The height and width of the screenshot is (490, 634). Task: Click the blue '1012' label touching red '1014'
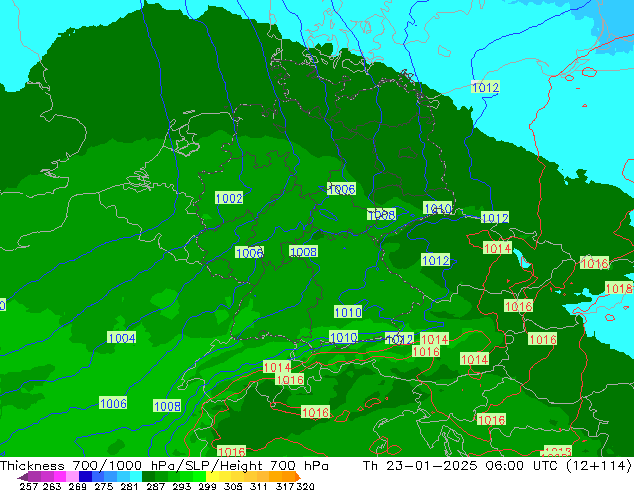[399, 339]
